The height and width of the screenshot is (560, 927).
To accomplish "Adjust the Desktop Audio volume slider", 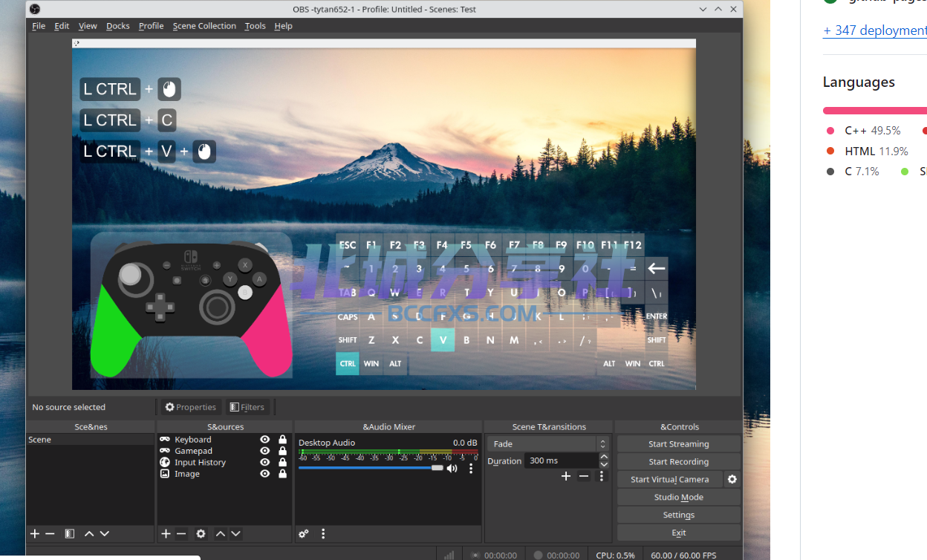I will coord(371,468).
